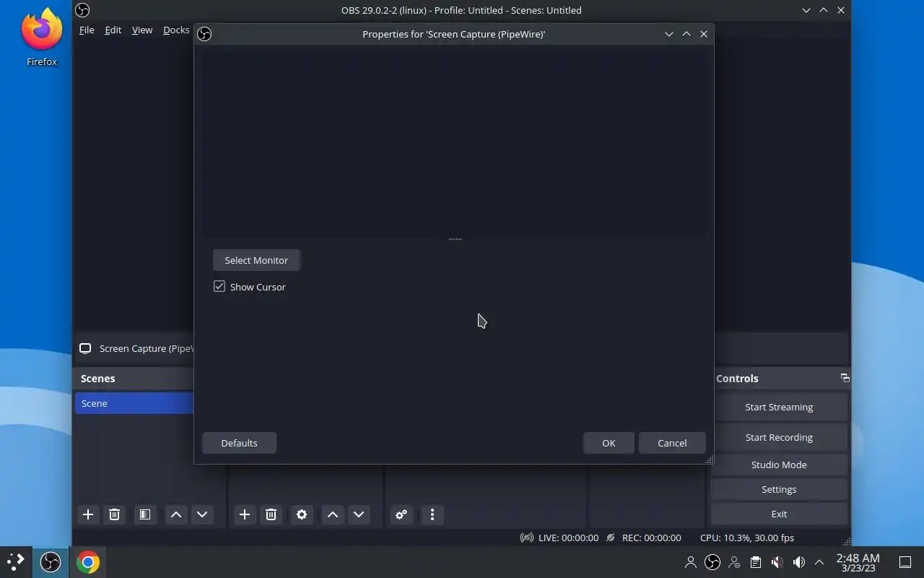This screenshot has width=924, height=578.
Task: Click the Exit button
Action: coord(779,514)
